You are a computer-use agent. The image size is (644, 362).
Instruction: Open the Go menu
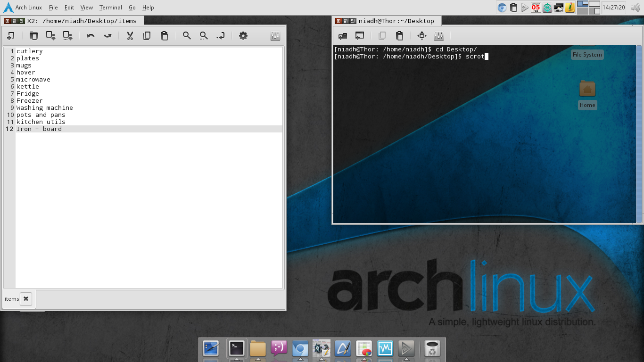click(x=132, y=8)
